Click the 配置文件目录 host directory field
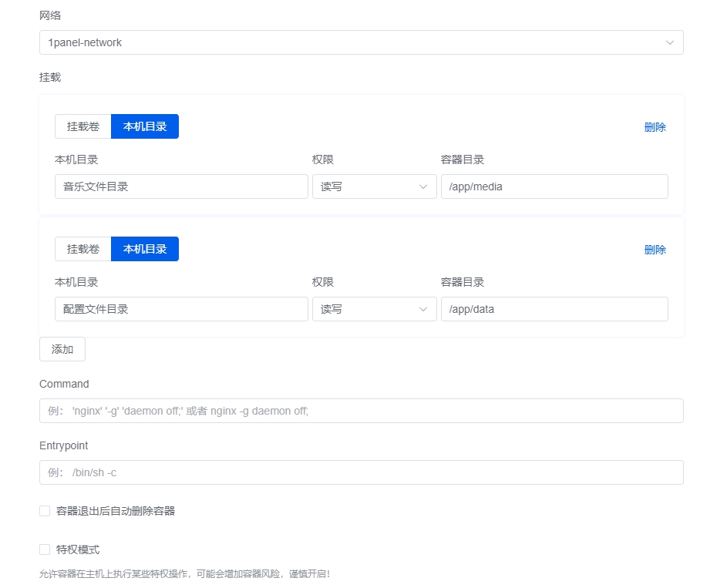Screen dimensions: 727x588 click(x=181, y=309)
